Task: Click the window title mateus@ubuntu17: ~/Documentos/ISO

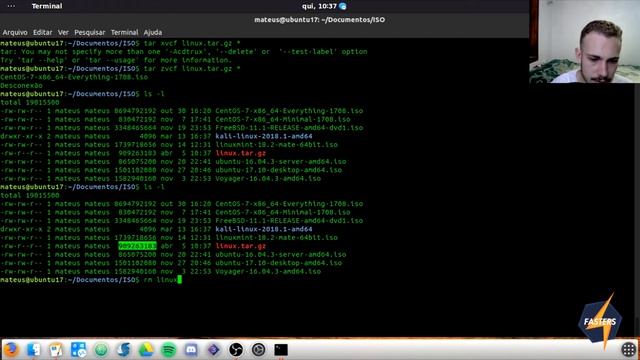Action: [320, 20]
